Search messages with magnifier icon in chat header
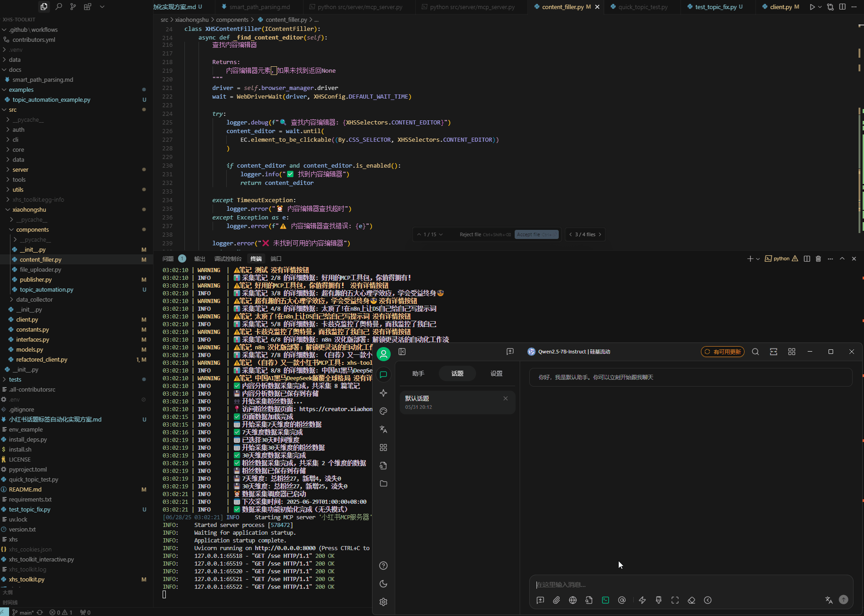The width and height of the screenshot is (864, 616). 755,352
